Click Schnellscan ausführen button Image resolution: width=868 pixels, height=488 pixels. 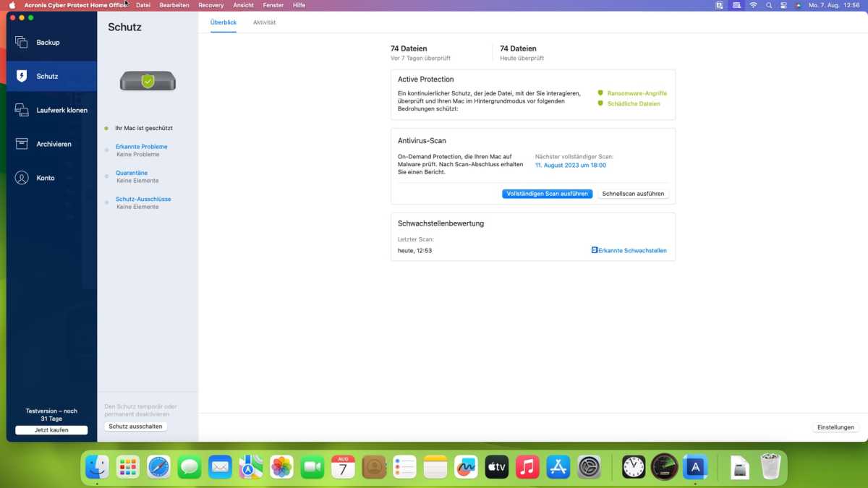click(633, 194)
